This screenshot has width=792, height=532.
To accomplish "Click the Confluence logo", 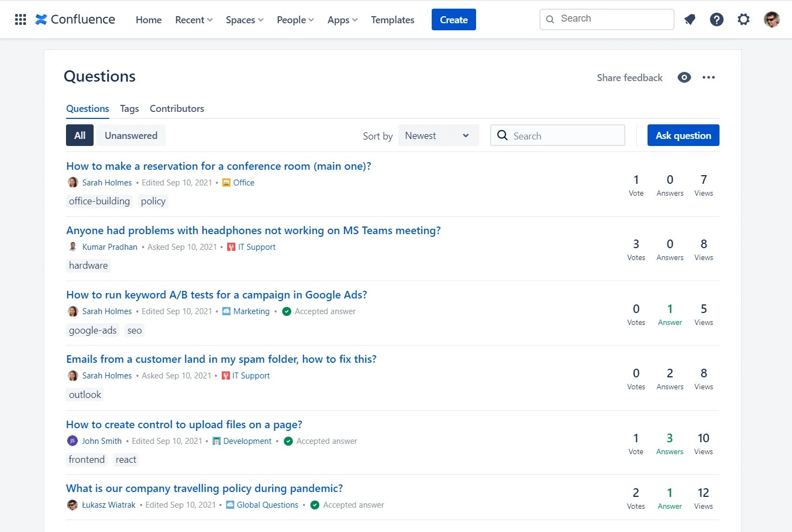I will click(75, 19).
